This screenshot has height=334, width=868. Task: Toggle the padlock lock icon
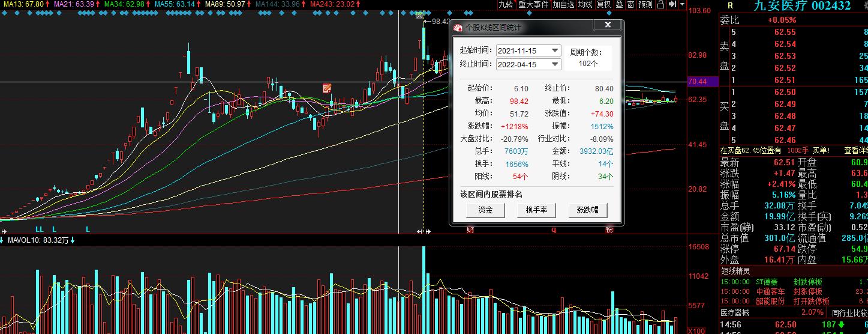(660, 4)
